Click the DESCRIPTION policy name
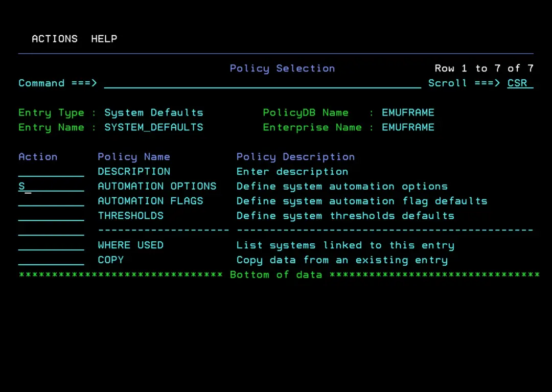Screen dimensions: 552x392 point(134,172)
